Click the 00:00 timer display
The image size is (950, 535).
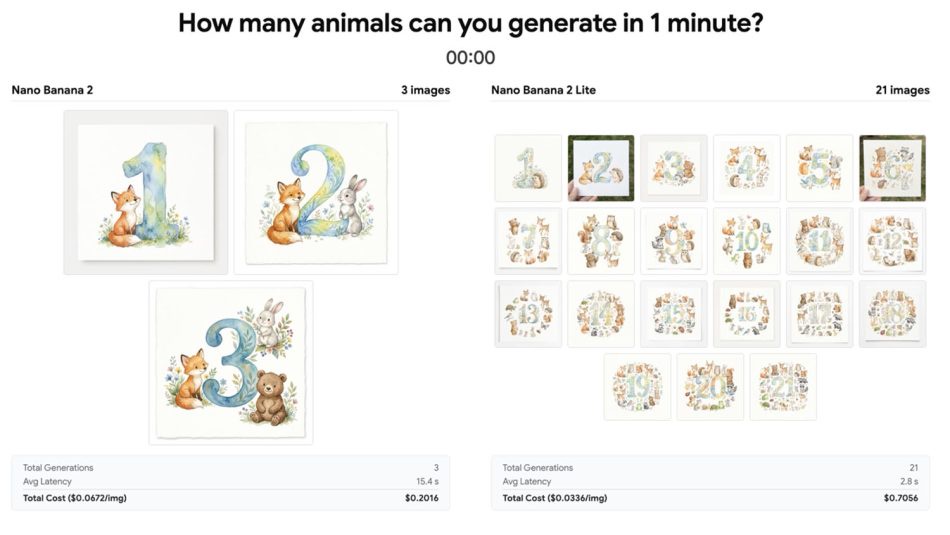[470, 58]
